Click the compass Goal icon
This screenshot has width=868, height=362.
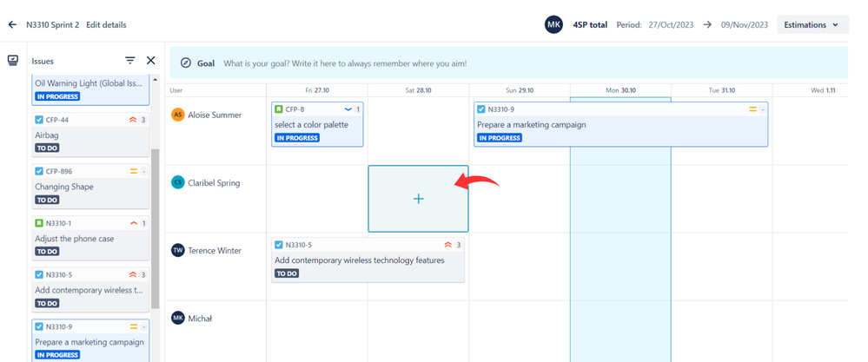click(186, 63)
